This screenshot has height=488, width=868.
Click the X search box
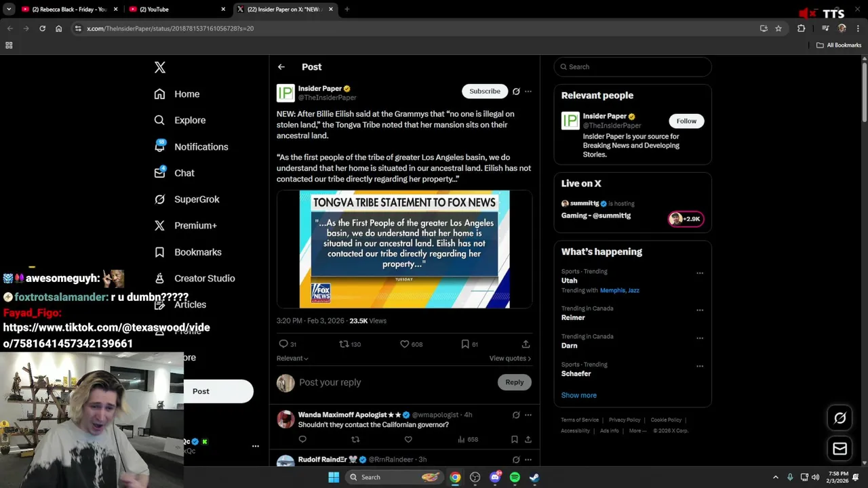[x=633, y=67]
